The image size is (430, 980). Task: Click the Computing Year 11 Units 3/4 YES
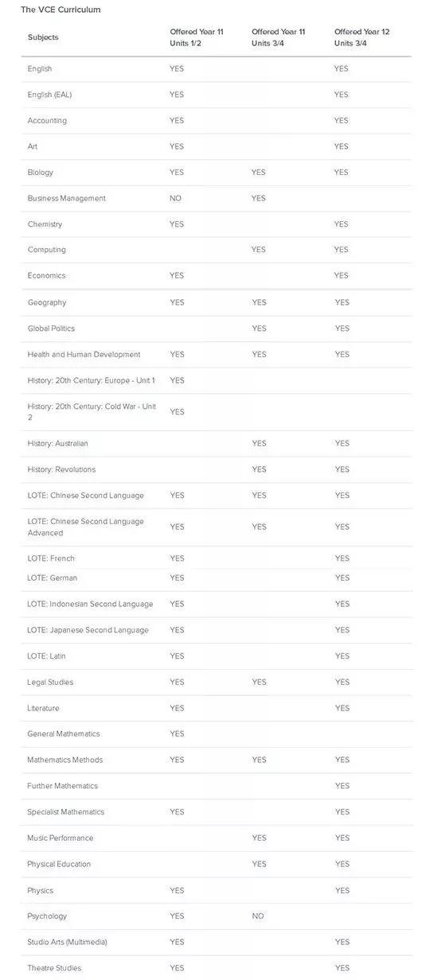[x=259, y=250]
